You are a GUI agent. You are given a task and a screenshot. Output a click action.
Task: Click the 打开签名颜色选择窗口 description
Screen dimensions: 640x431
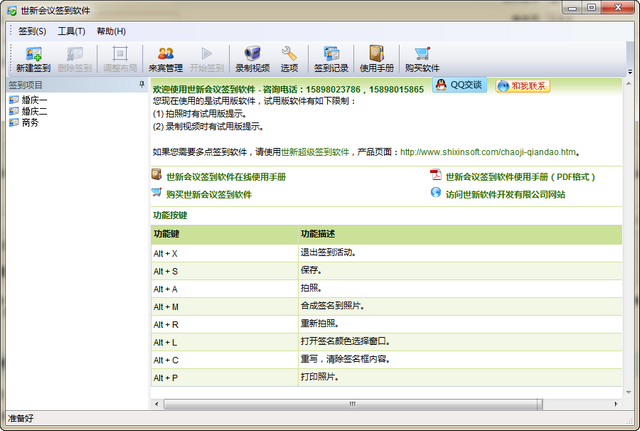click(x=345, y=341)
